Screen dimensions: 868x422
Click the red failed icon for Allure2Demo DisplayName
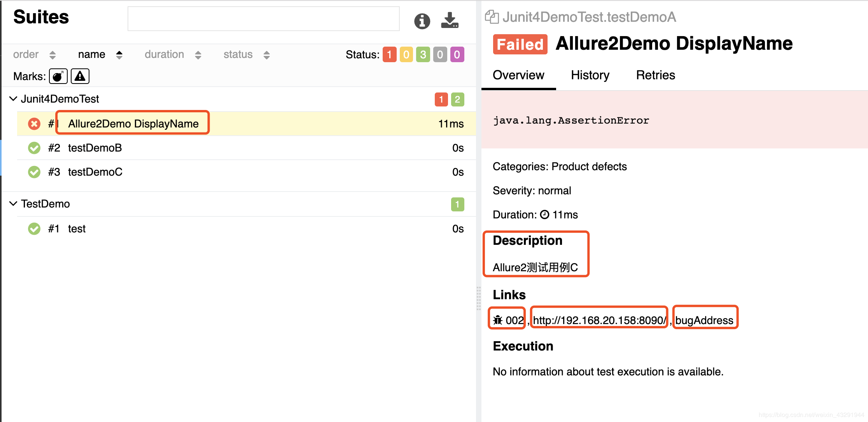(x=34, y=124)
